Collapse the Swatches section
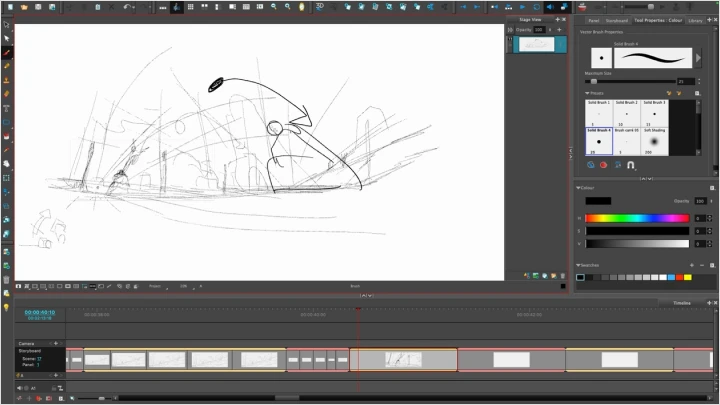Image resolution: width=720 pixels, height=405 pixels. coord(579,264)
